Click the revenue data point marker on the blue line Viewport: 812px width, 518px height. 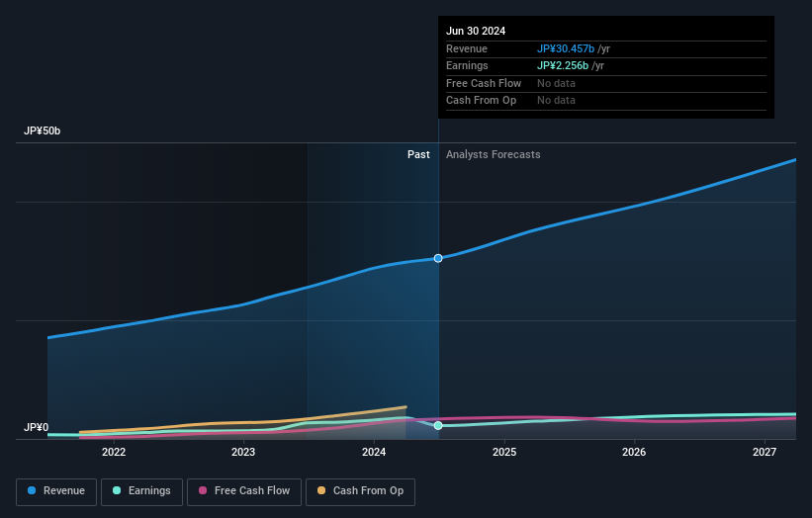point(438,258)
